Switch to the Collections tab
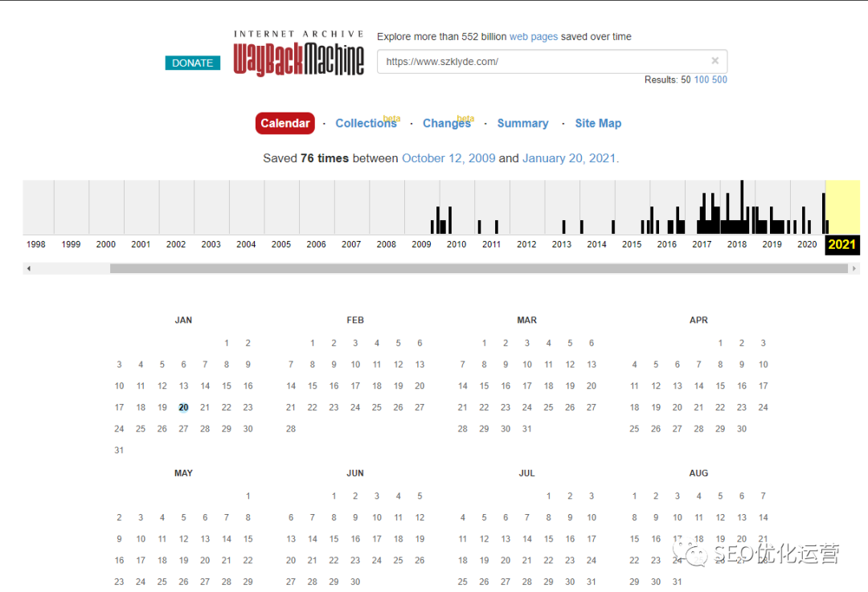This screenshot has width=868, height=592. (x=366, y=124)
